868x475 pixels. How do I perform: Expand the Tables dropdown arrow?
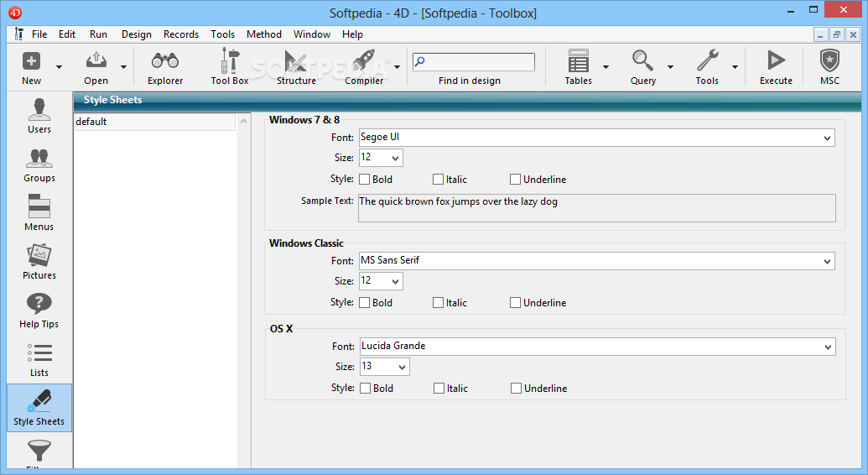click(606, 67)
